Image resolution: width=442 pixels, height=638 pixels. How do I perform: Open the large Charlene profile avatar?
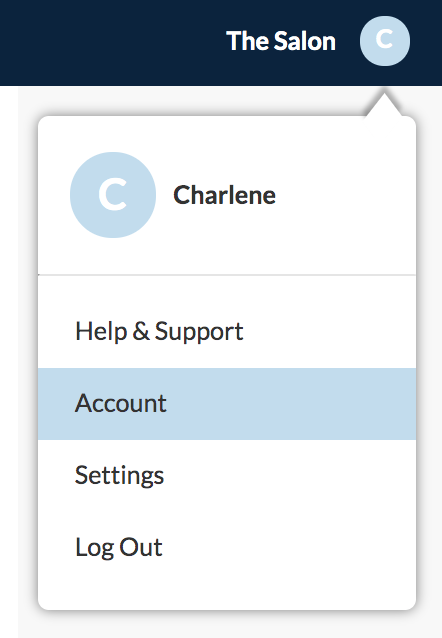click(x=113, y=195)
